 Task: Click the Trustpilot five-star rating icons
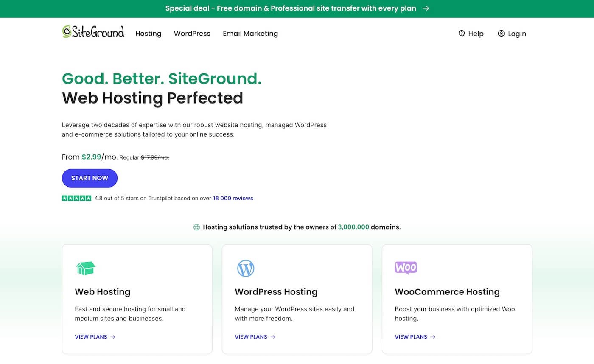[x=76, y=198]
